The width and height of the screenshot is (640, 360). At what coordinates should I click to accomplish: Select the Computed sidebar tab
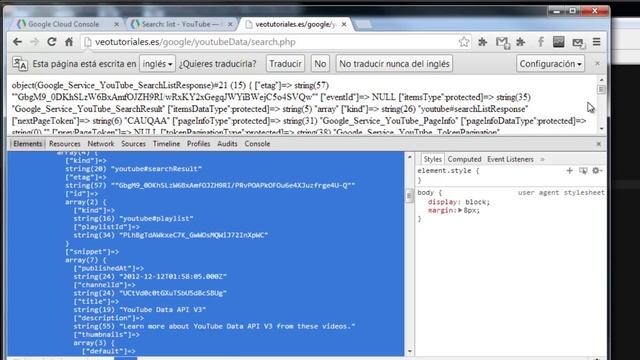pyautogui.click(x=464, y=159)
